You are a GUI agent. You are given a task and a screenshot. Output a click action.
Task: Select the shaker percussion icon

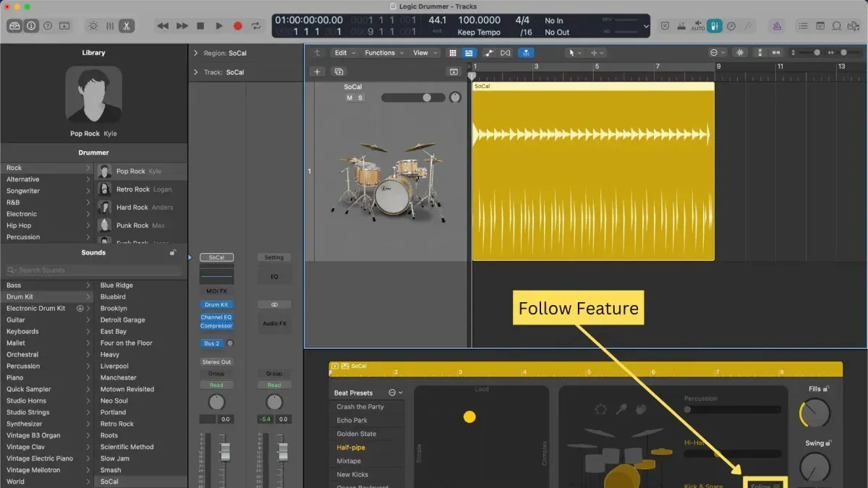click(621, 409)
